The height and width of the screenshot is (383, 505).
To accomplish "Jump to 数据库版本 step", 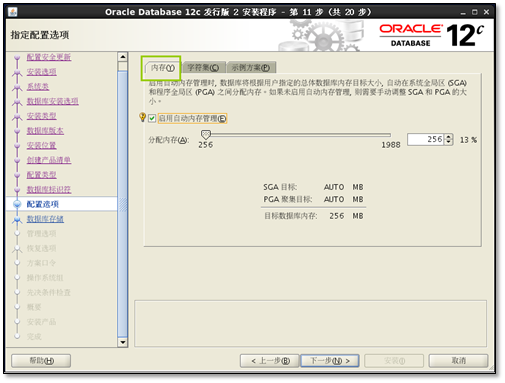I will (45, 130).
